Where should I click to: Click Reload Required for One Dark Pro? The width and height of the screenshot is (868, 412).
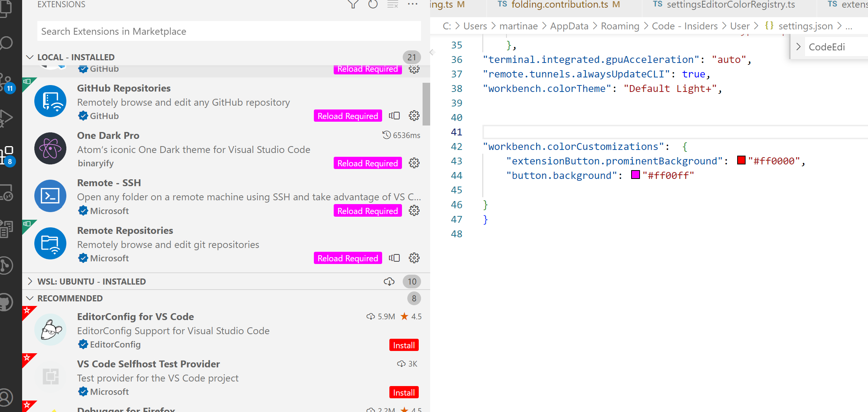pyautogui.click(x=367, y=163)
